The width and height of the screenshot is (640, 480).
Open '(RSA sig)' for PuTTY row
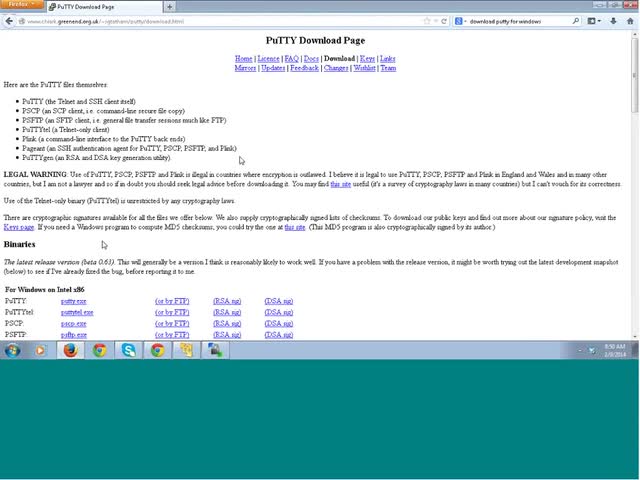pyautogui.click(x=227, y=301)
